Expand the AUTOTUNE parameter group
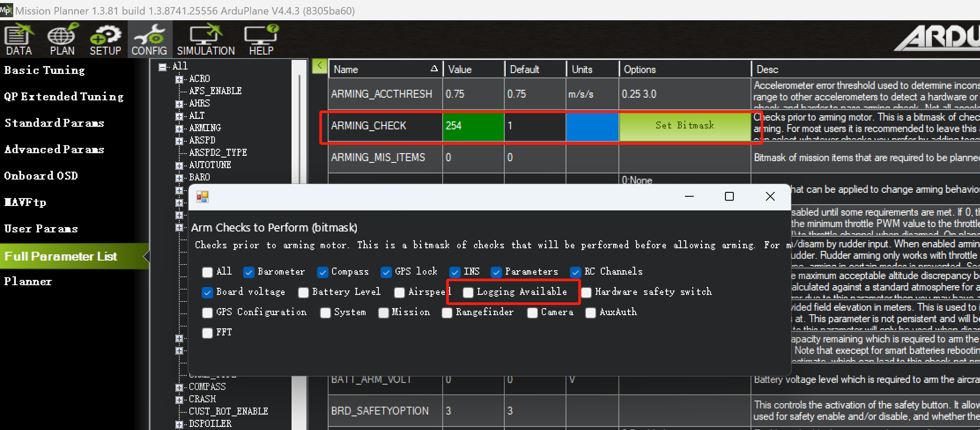 179,165
